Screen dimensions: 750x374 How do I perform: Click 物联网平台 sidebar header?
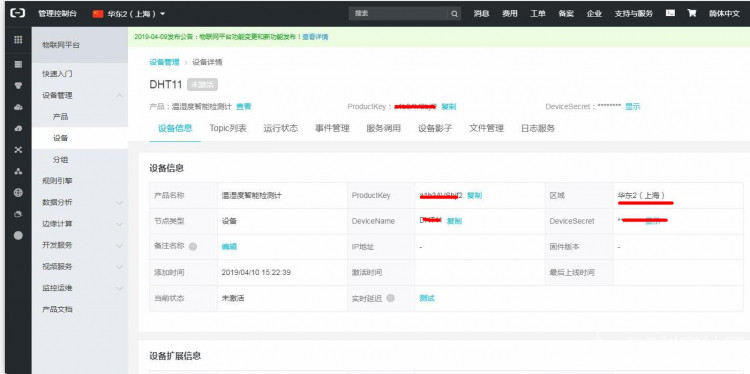click(61, 45)
